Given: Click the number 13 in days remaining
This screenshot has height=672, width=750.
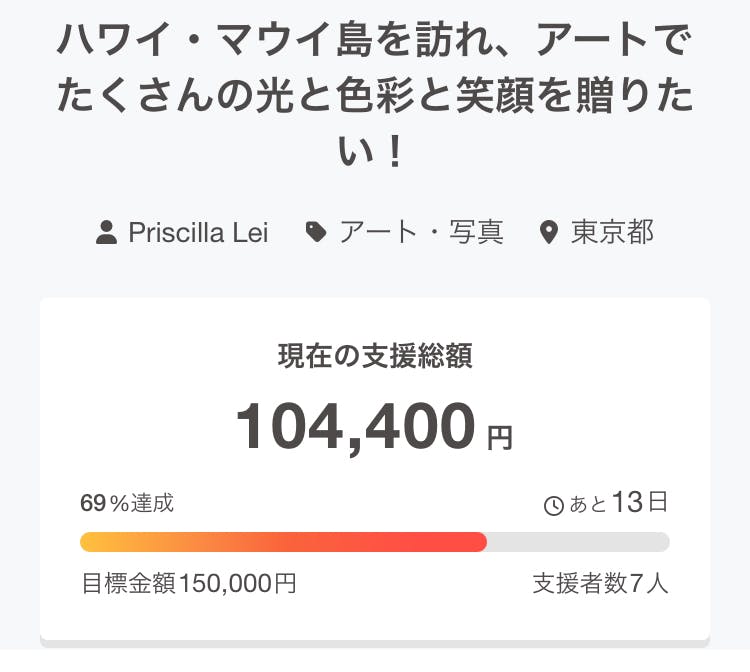Looking at the screenshot, I should coord(627,502).
